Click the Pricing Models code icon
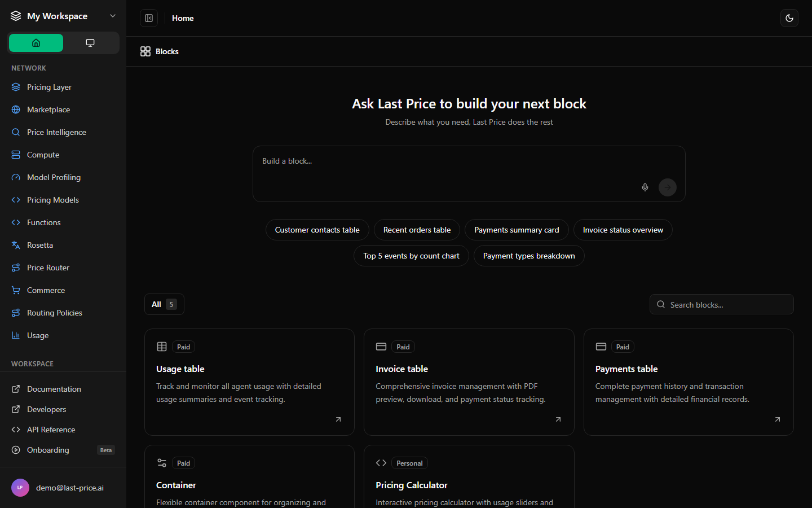Viewport: 812px width, 508px height. 16,200
